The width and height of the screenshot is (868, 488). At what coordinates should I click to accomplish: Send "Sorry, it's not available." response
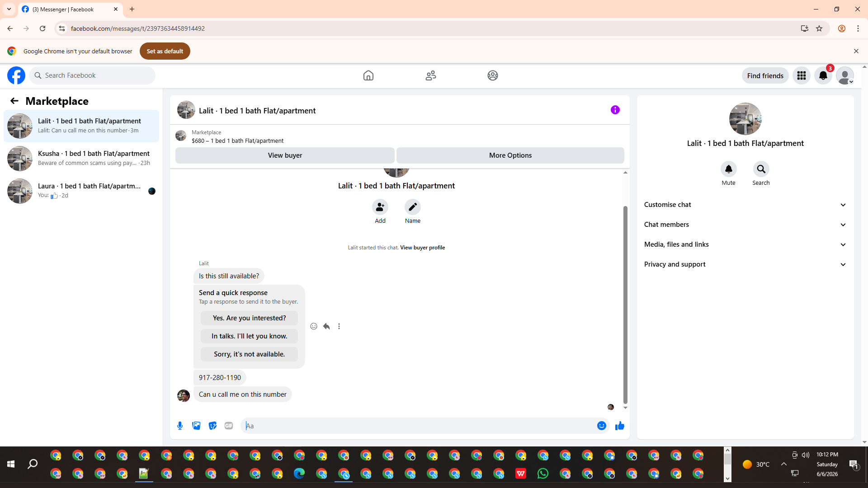[249, 354]
